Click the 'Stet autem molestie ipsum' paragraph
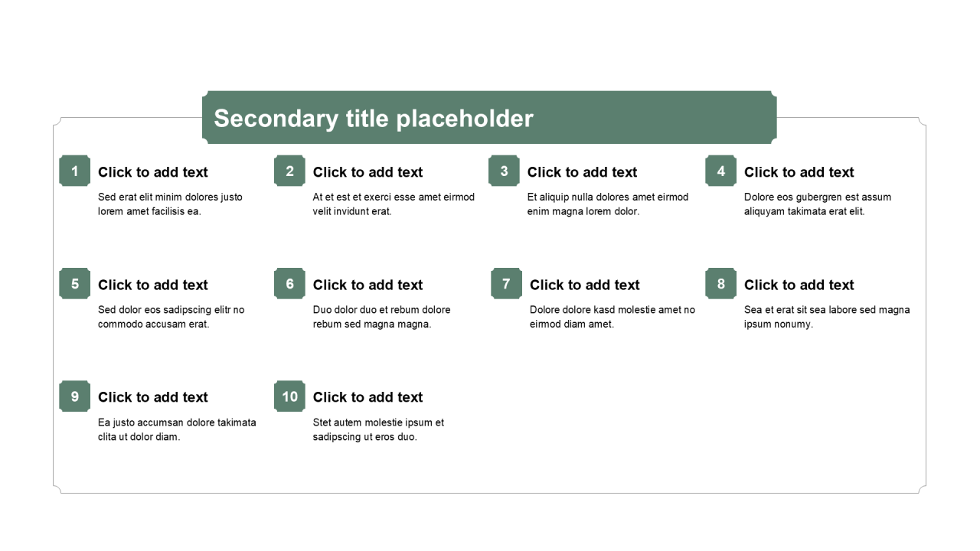This screenshot has width=980, height=551. 378,429
